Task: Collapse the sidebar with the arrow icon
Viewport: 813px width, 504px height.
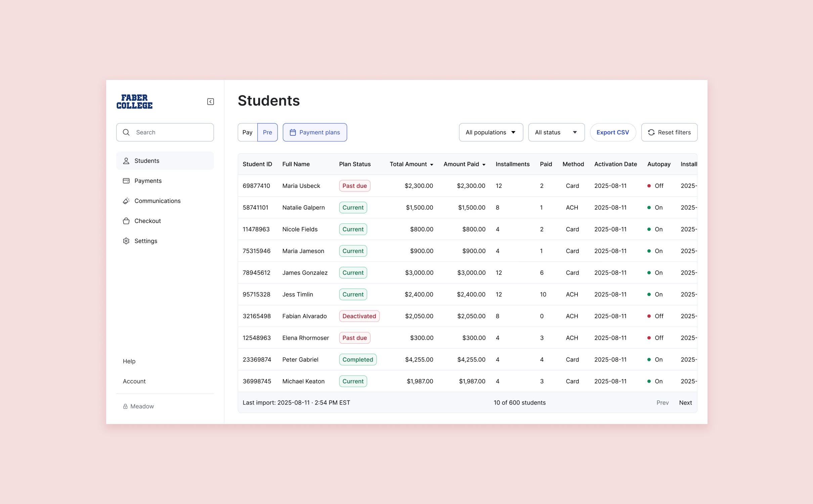Action: (210, 101)
